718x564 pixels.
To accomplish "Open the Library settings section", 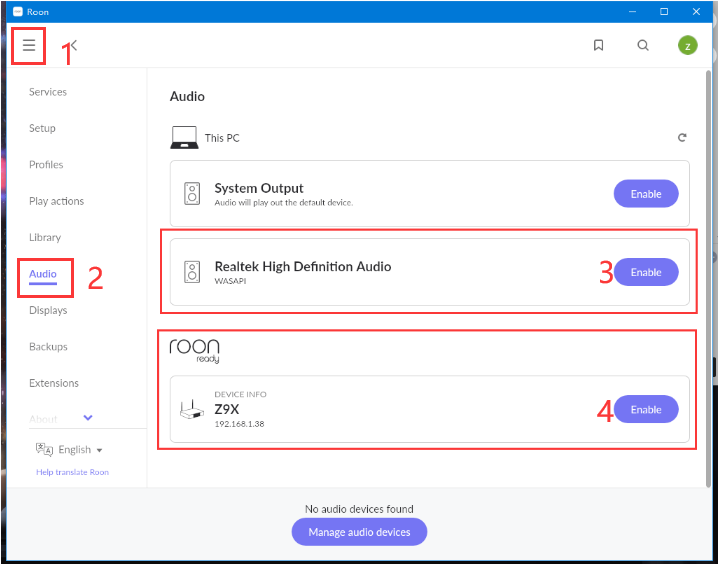I will 45,237.
